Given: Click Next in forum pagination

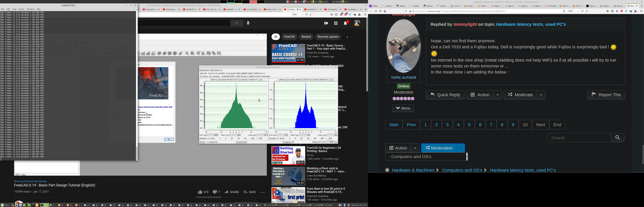Looking at the screenshot, I should click(x=540, y=125).
